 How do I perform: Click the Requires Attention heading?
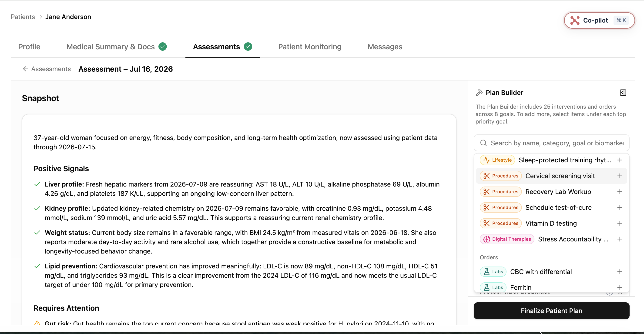click(x=66, y=308)
